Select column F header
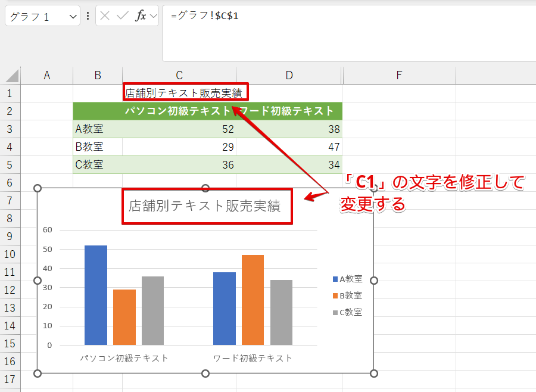Screen dimensions: 536x392 click(x=399, y=75)
